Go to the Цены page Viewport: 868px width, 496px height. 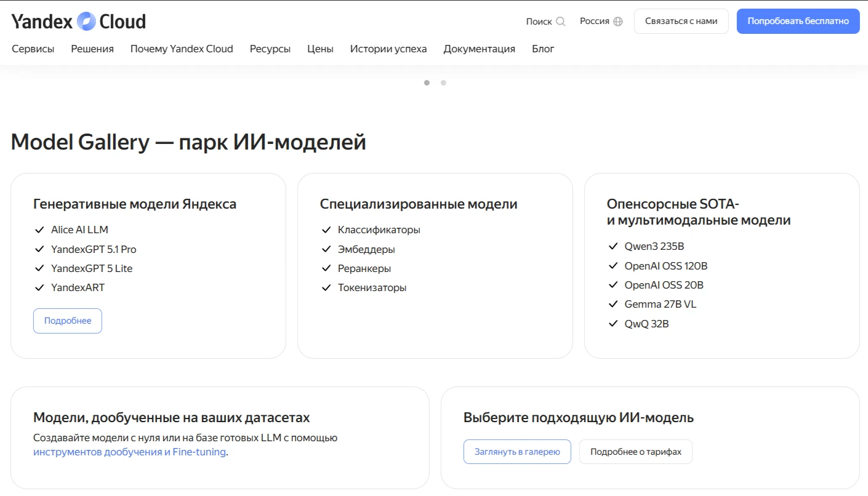(320, 49)
